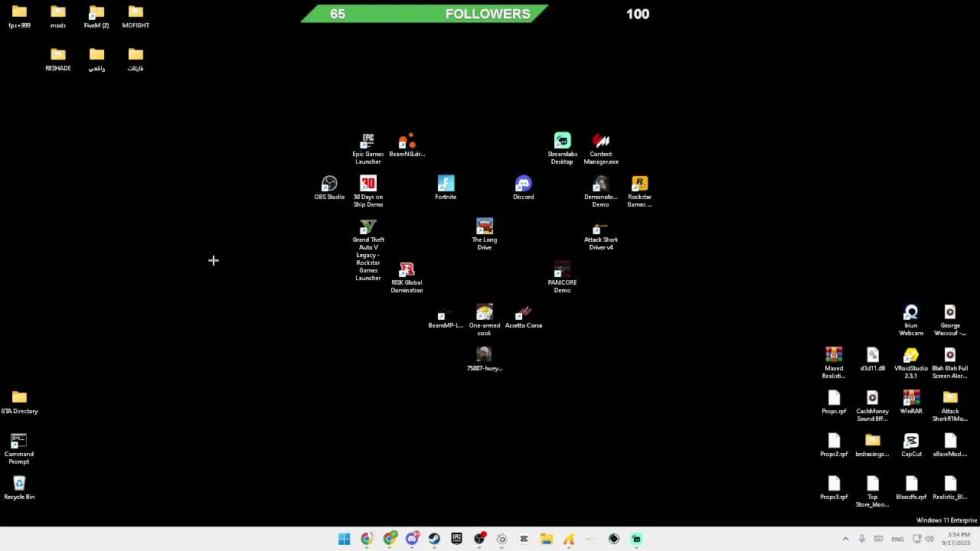Select the Command Prompt desktop shortcut
Screen dimensions: 980x551
coord(19,448)
